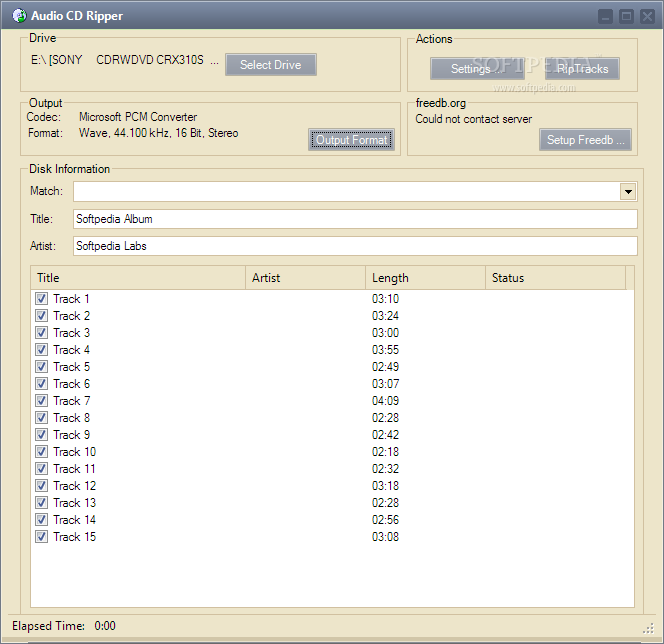Uncheck the Track 9 checkbox

[x=42, y=434]
